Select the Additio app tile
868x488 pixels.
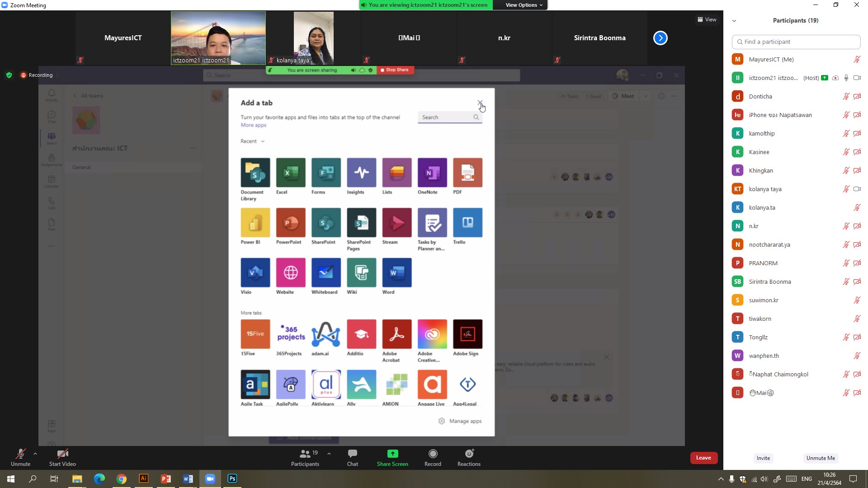[361, 334]
